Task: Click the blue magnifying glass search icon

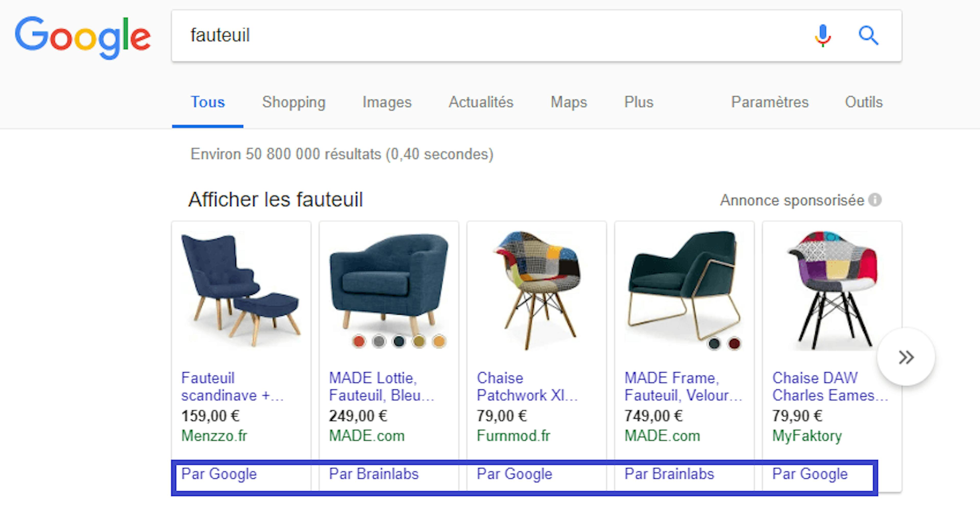Action: [x=868, y=36]
